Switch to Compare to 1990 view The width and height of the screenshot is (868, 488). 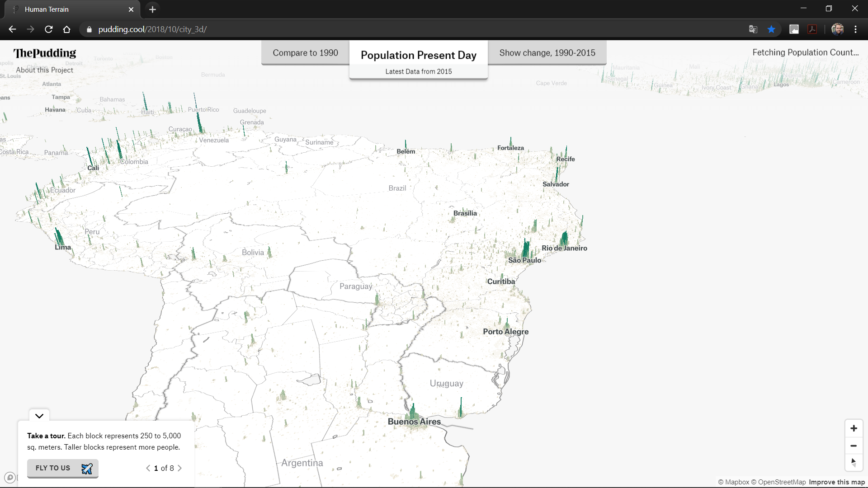[x=305, y=53]
